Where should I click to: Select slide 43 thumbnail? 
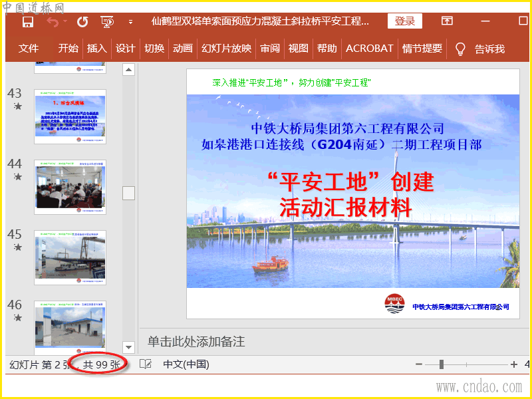[x=70, y=116]
